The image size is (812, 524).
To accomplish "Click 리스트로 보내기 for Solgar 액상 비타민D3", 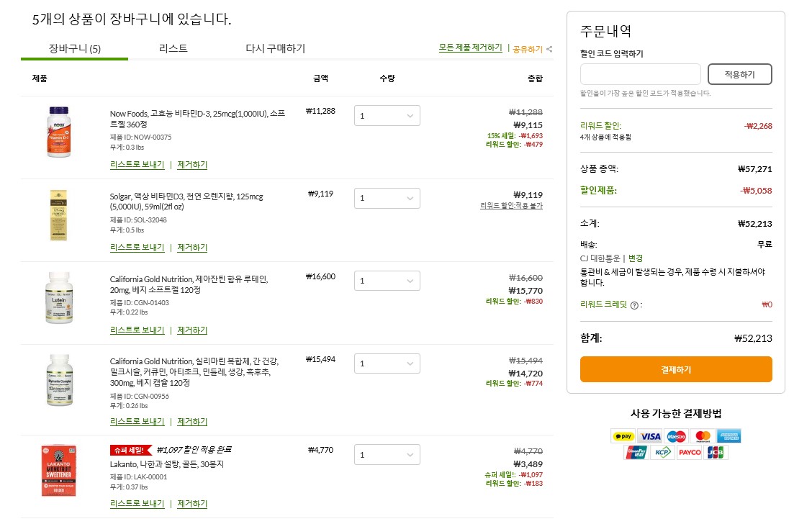I will click(x=137, y=248).
